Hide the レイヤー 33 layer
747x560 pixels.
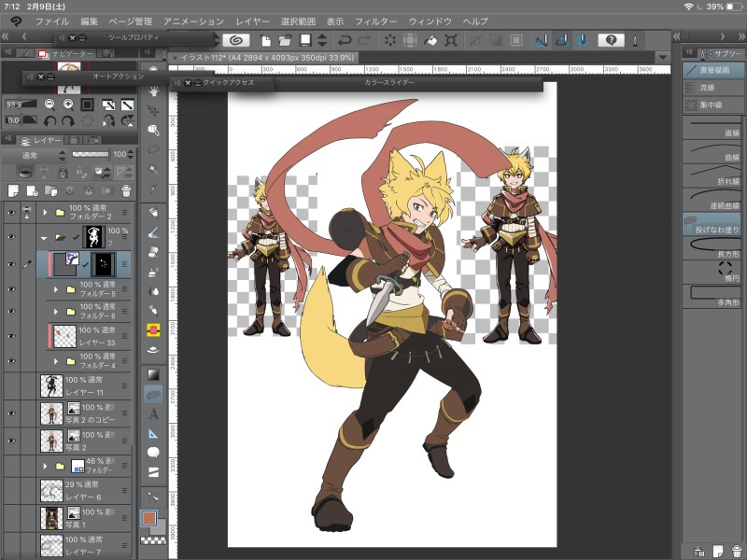[x=11, y=336]
